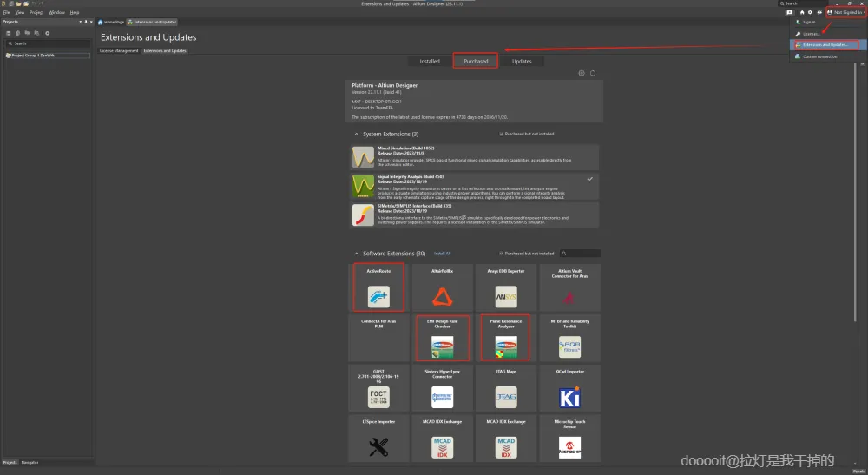Collapse the System Extensions section
This screenshot has height=475, width=868.
click(x=357, y=134)
